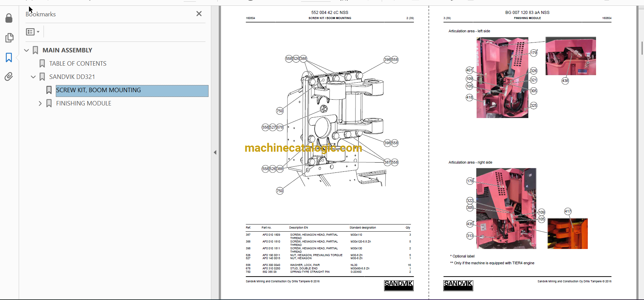Click left-side articulation area photo
The image size is (644, 300).
[x=502, y=78]
